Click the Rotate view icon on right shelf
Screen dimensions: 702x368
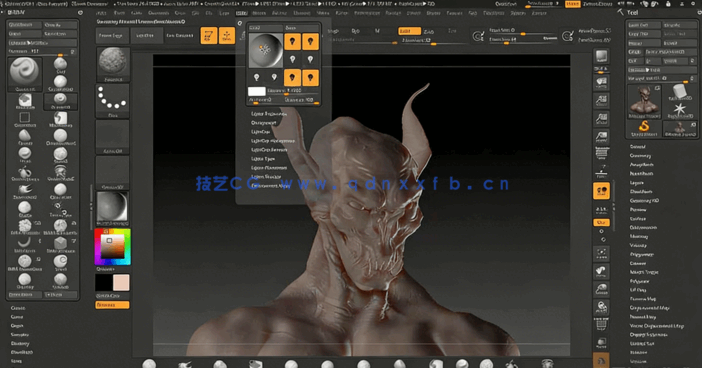pos(601,307)
